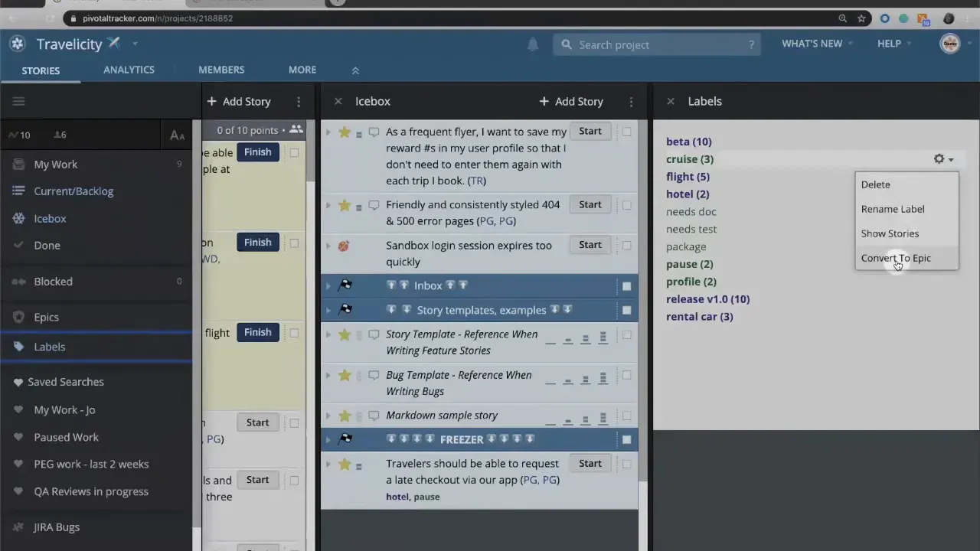
Task: Switch to the ANALYTICS tab
Action: 129,70
